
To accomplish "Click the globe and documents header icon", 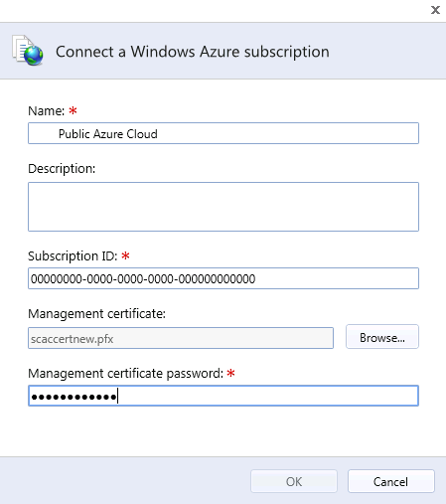I will tap(28, 51).
